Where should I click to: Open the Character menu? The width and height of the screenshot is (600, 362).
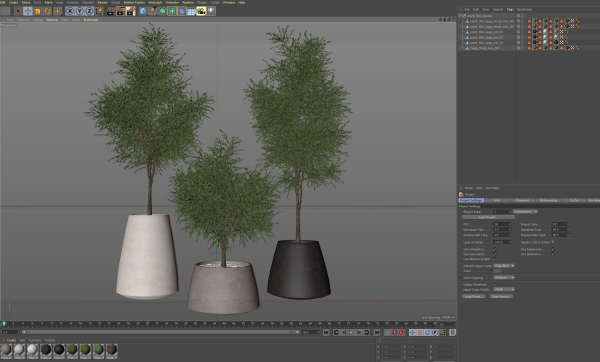172,2
